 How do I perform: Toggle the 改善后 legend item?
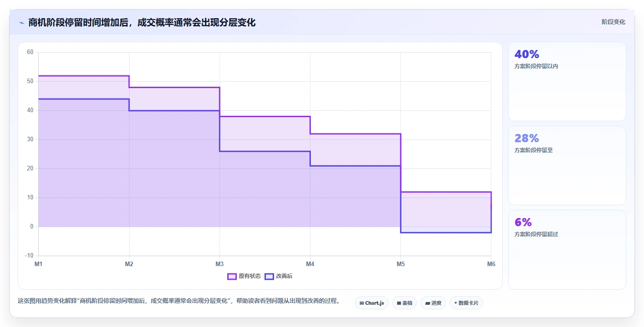[279, 276]
